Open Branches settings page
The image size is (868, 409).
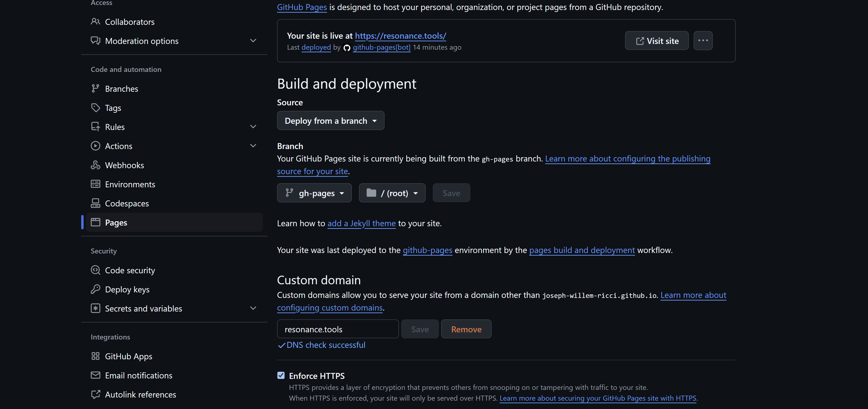[121, 89]
